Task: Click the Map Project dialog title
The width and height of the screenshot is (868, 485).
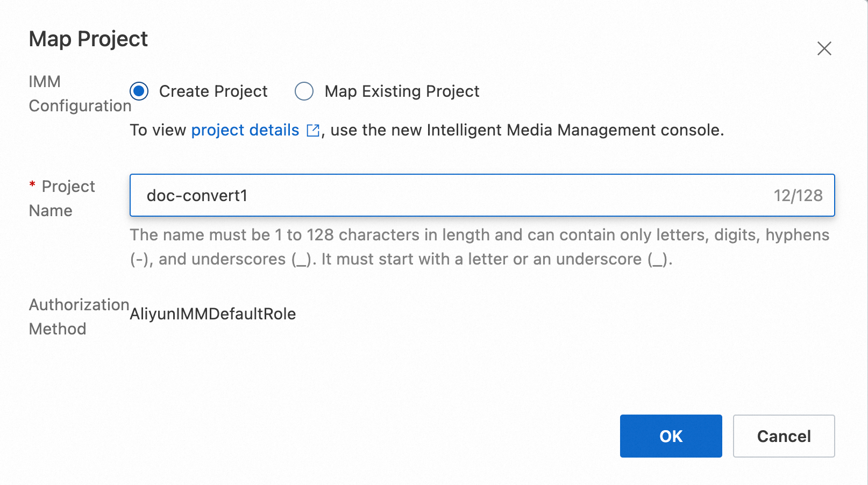Action: pos(88,39)
